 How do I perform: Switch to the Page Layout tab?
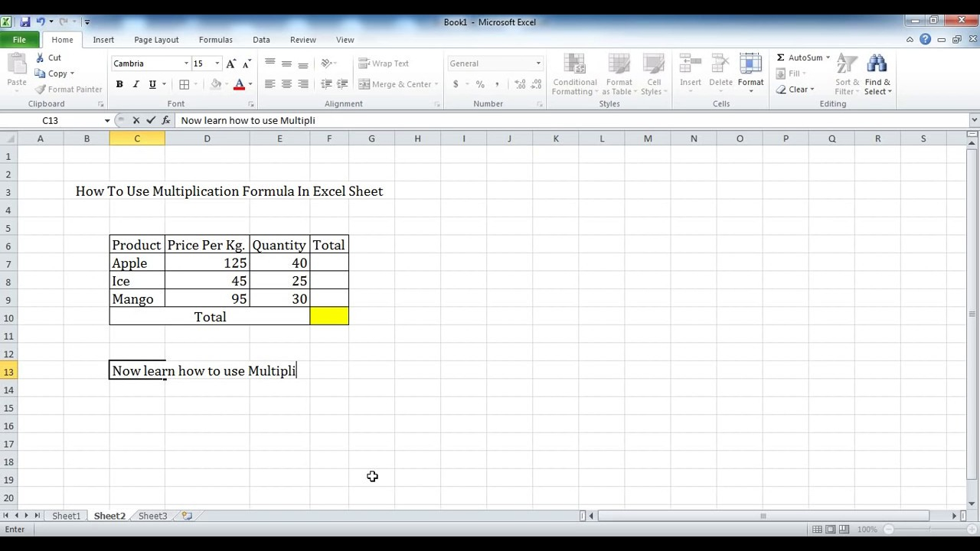pos(156,40)
